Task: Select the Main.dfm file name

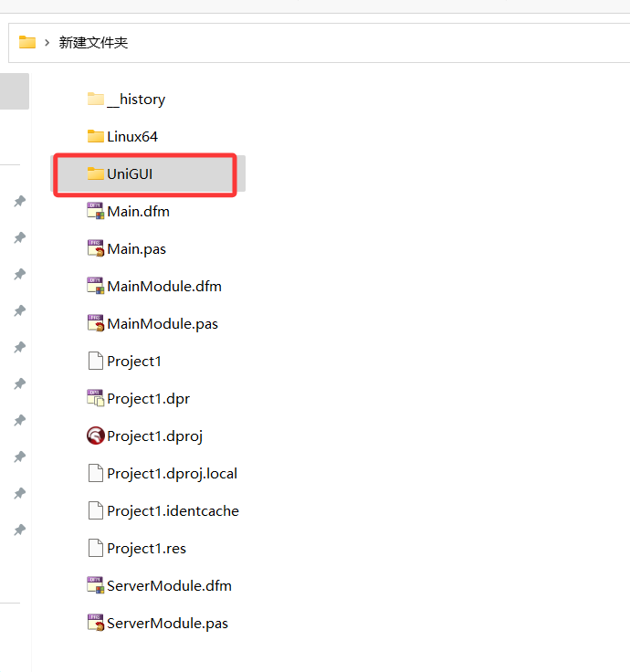Action: tap(139, 211)
